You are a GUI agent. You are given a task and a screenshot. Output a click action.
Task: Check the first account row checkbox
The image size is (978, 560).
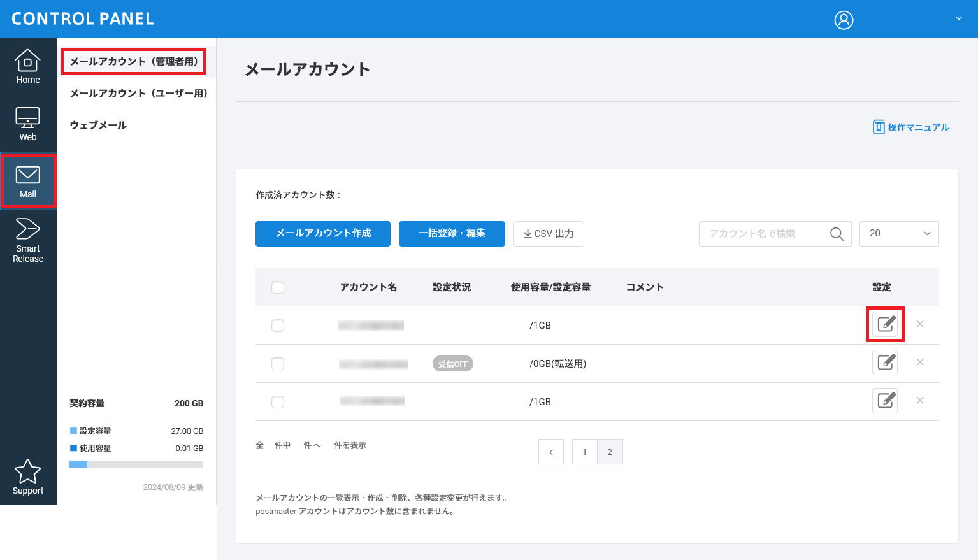(x=278, y=326)
